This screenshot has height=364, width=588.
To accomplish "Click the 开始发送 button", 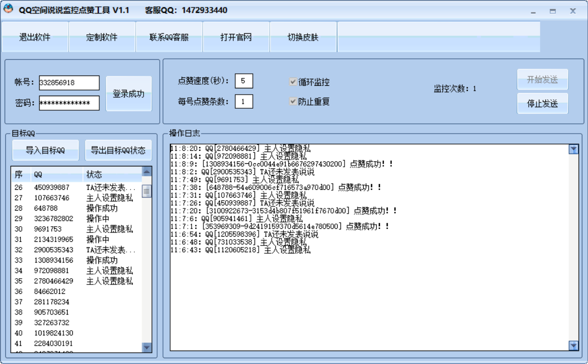I will tap(542, 80).
